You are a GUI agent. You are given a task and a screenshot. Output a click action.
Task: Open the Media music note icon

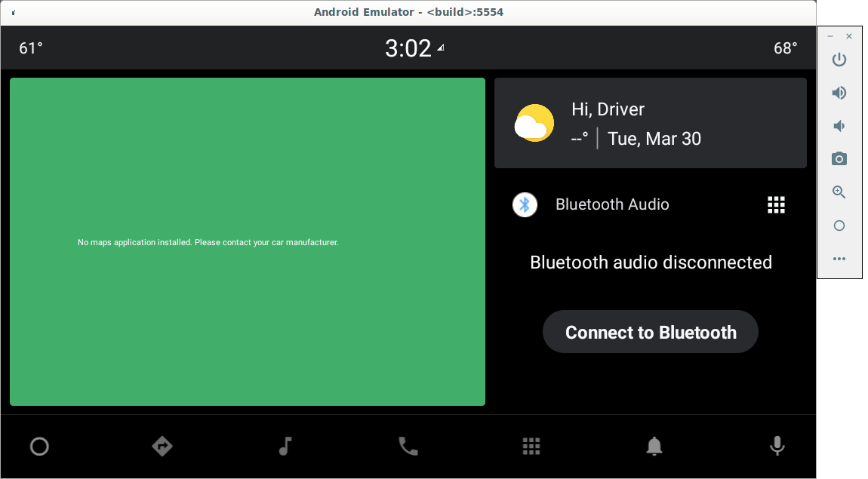[285, 447]
